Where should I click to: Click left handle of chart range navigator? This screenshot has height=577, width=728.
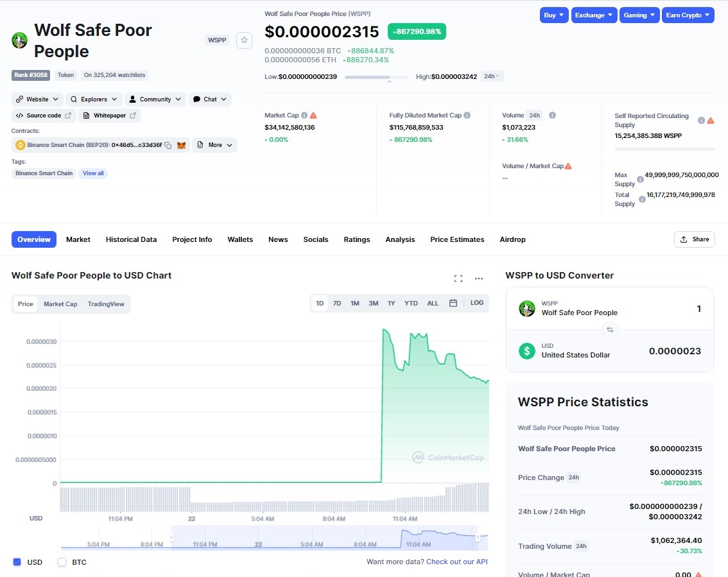point(171,538)
